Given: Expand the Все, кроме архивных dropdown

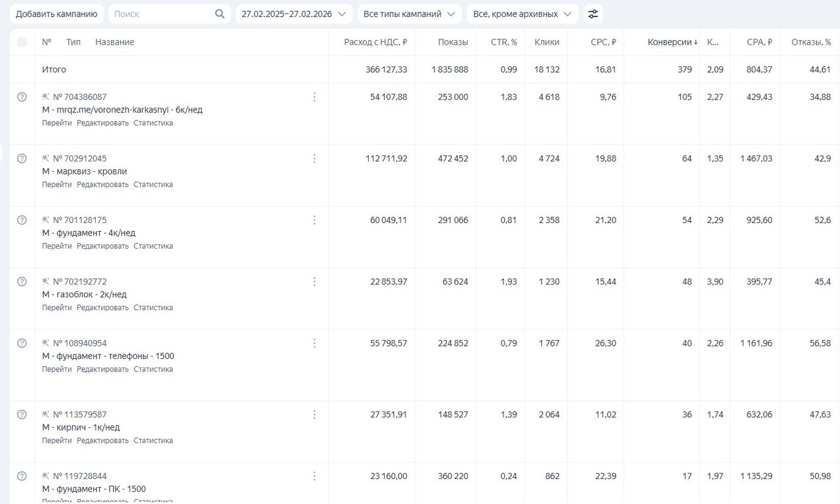Looking at the screenshot, I should click(x=522, y=14).
